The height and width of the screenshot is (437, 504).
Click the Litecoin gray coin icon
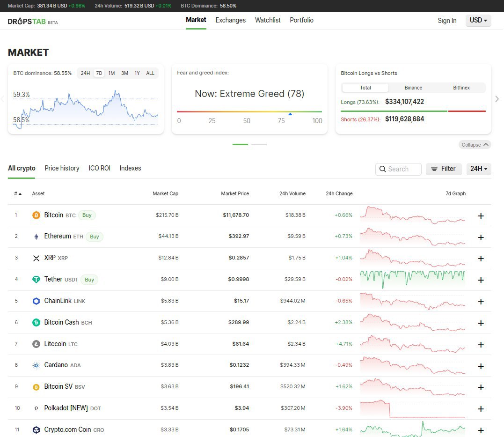(36, 344)
